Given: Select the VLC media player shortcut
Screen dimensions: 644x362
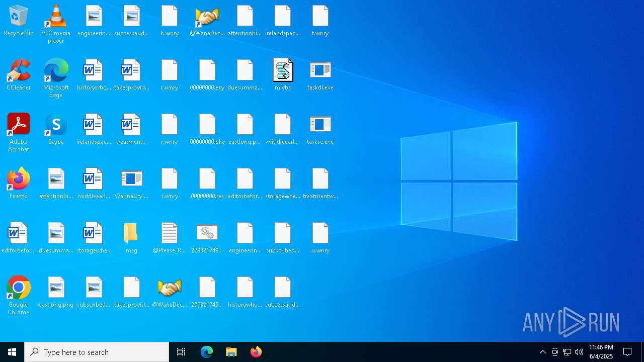Looking at the screenshot, I should coord(56,25).
